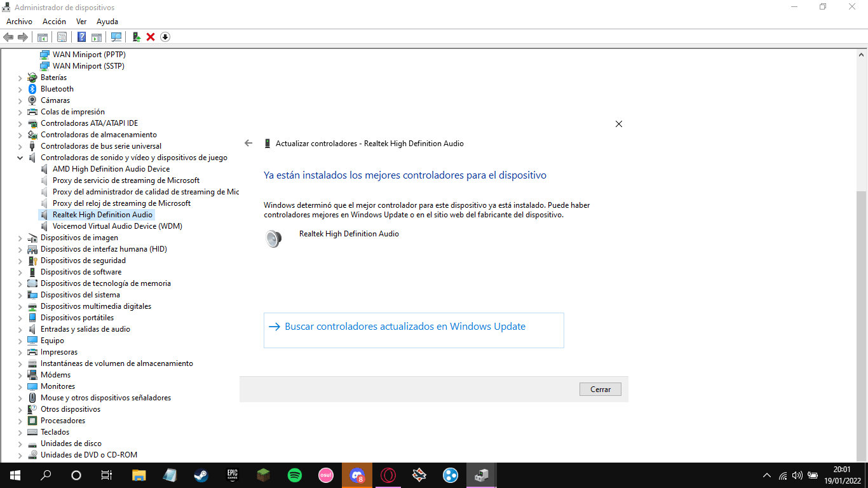Screen dimensions: 868x488
Task: Select Colas de impresión
Action: pyautogui.click(x=72, y=112)
